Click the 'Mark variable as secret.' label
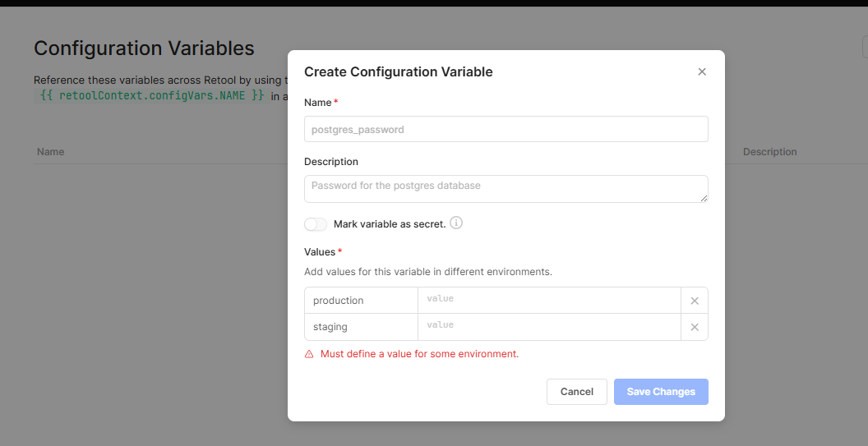 point(390,224)
